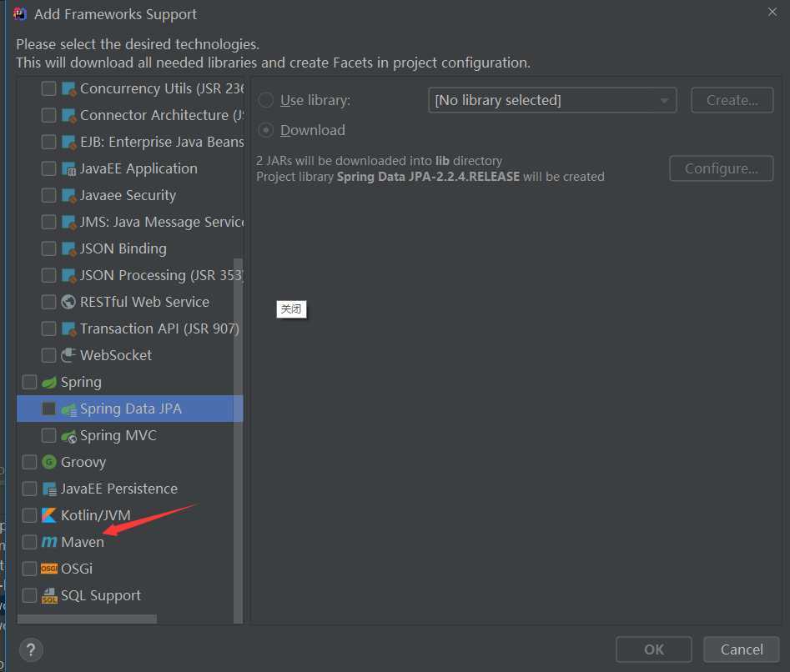Click the Create... library button
The height and width of the screenshot is (672, 790).
(x=732, y=100)
